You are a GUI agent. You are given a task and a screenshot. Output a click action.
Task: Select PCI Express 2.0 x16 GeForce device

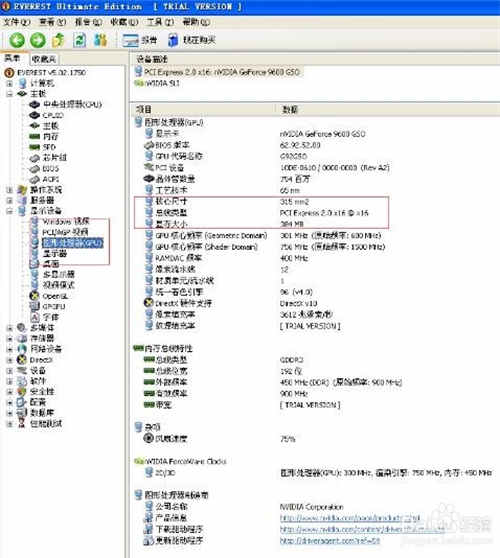click(221, 72)
